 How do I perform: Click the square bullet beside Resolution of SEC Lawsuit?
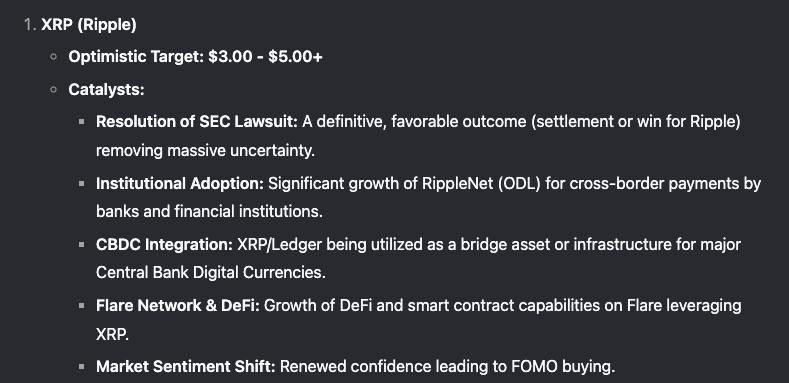pos(82,122)
